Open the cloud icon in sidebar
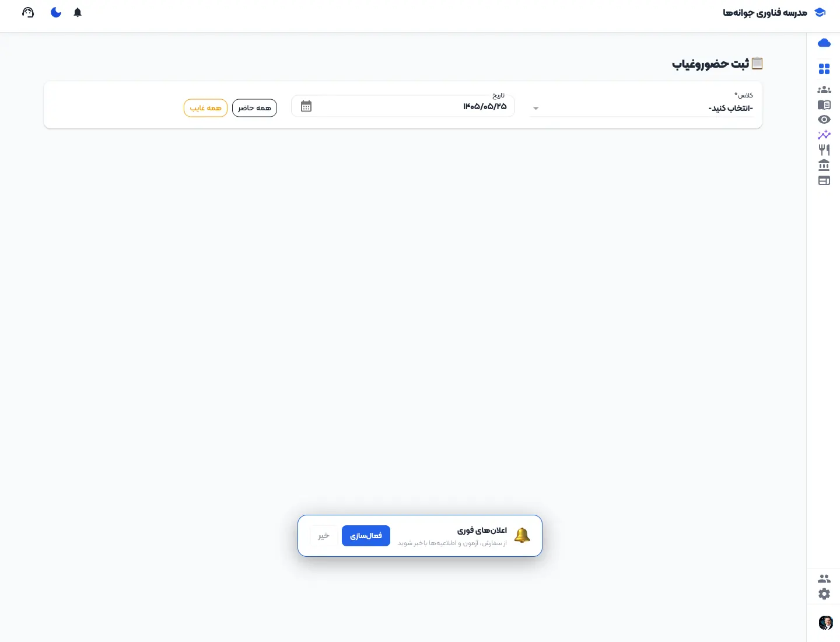840x642 pixels. click(824, 43)
